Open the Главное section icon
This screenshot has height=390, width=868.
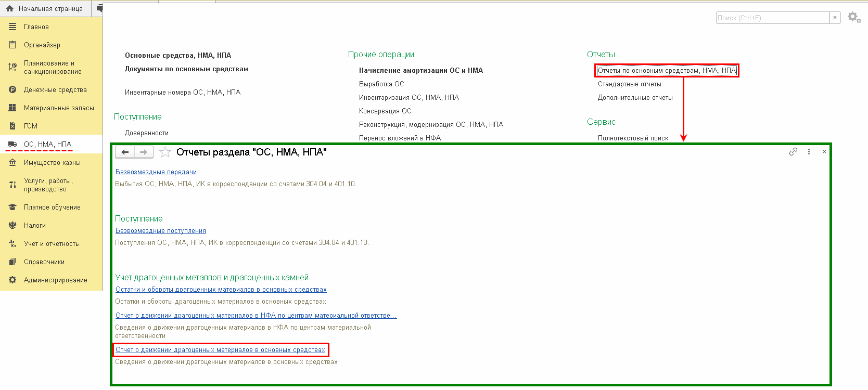(x=12, y=27)
